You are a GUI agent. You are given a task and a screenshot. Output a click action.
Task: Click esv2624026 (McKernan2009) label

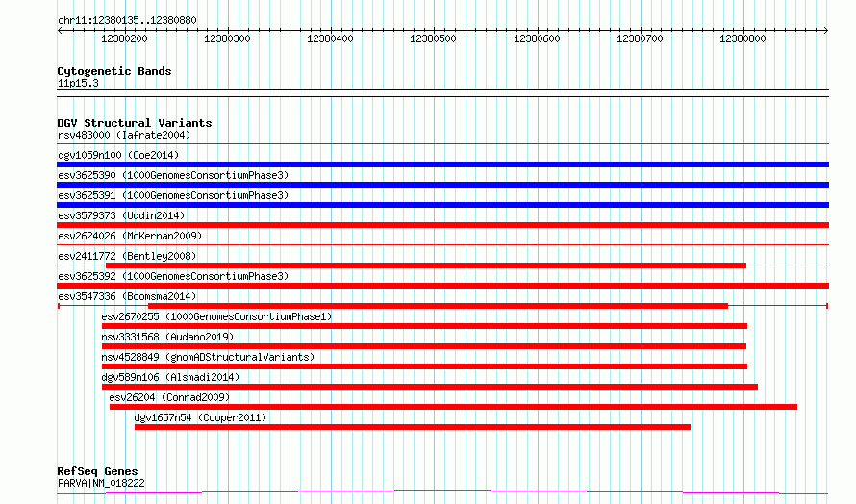130,236
